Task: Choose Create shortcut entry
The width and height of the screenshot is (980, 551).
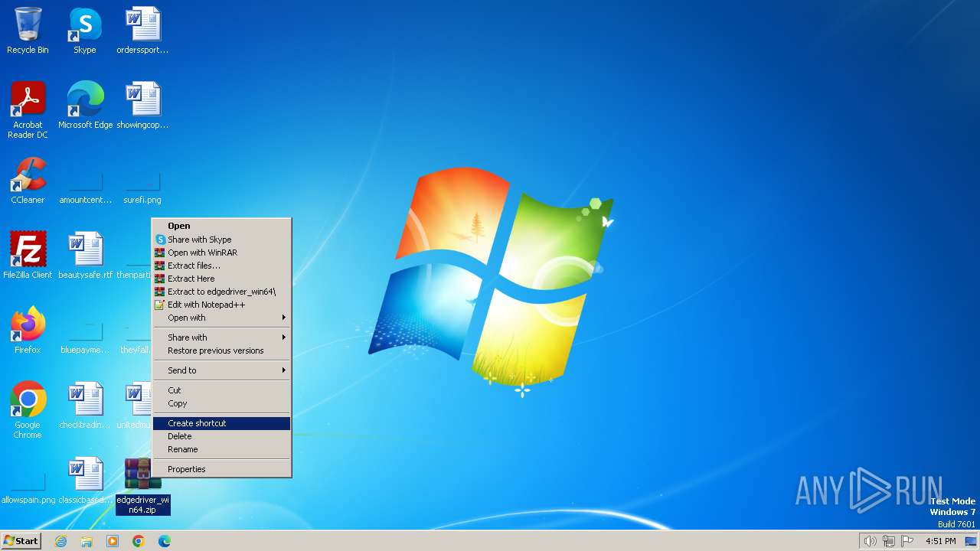Action: pos(221,423)
